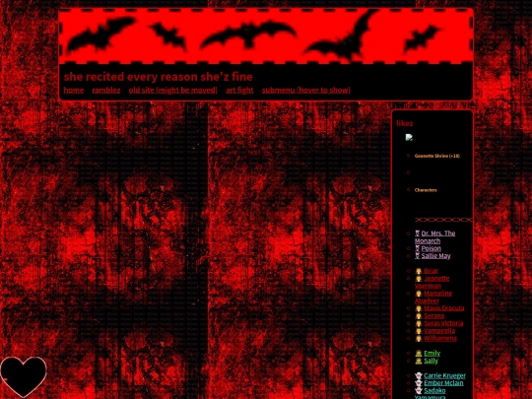Viewport: 532px width, 399px height.
Task: Visit the Mavis Dracula link
Action: (443, 308)
